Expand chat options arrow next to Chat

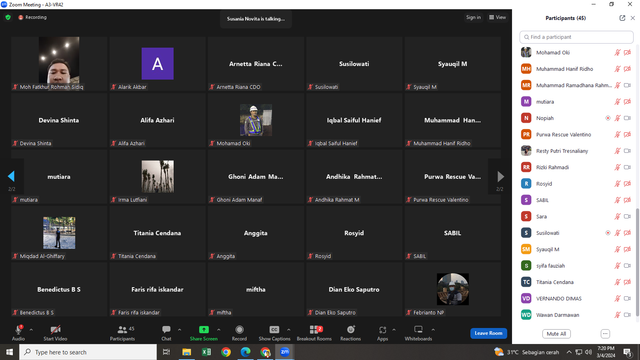[x=179, y=329]
